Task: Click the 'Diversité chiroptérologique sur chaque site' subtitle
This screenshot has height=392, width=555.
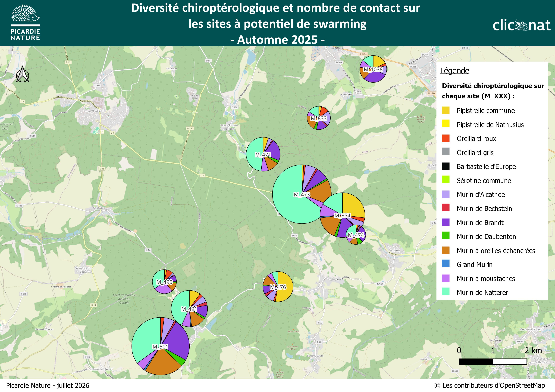Action: 493,91
